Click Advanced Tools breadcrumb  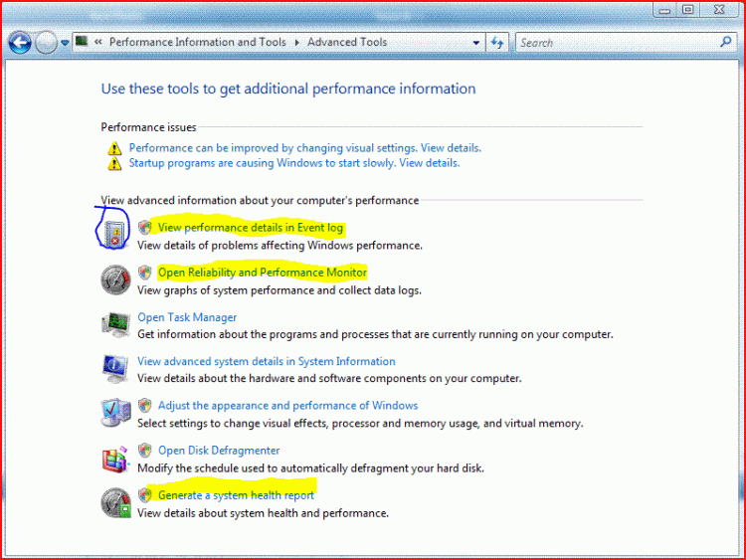347,43
